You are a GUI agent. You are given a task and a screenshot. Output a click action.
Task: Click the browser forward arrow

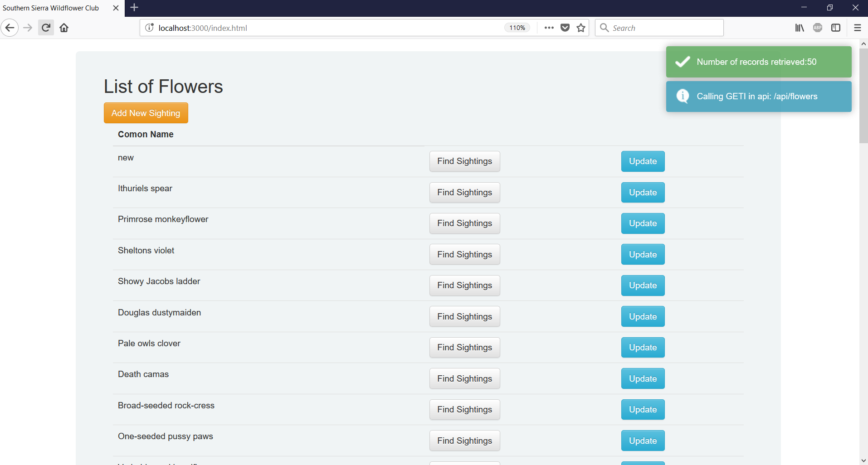coord(28,28)
